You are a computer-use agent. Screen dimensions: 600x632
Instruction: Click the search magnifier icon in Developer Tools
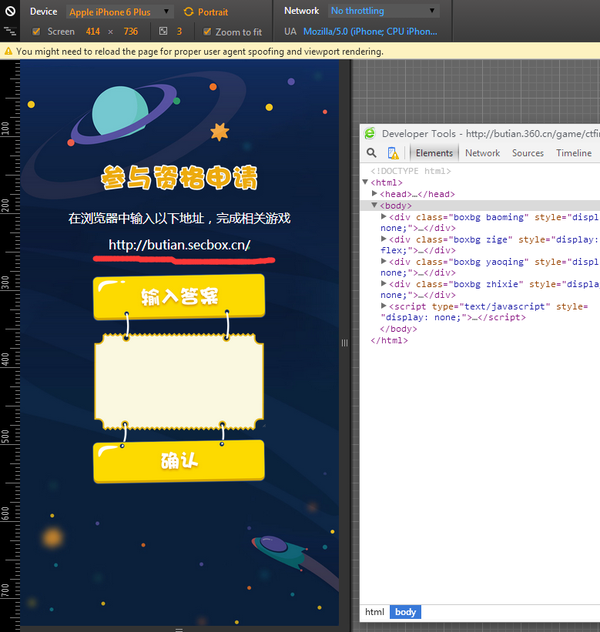pos(372,153)
